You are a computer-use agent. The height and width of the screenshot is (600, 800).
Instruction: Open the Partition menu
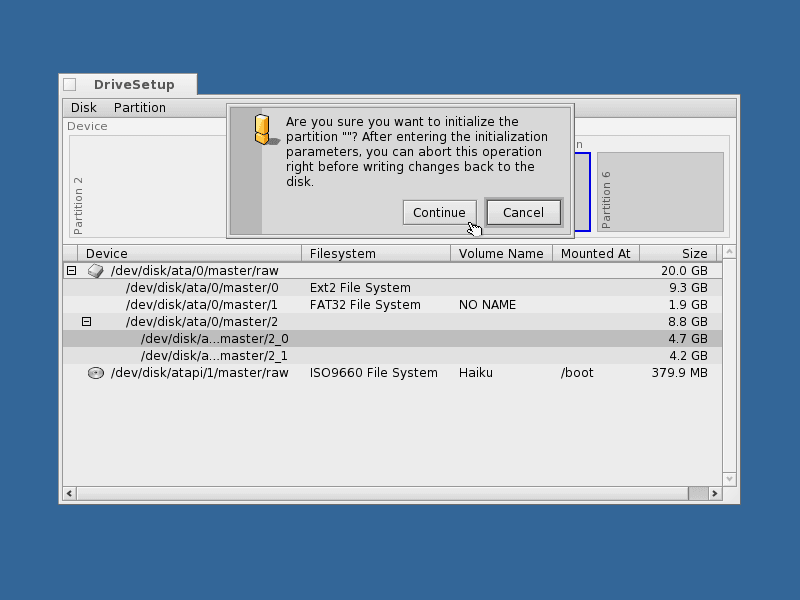tap(140, 108)
